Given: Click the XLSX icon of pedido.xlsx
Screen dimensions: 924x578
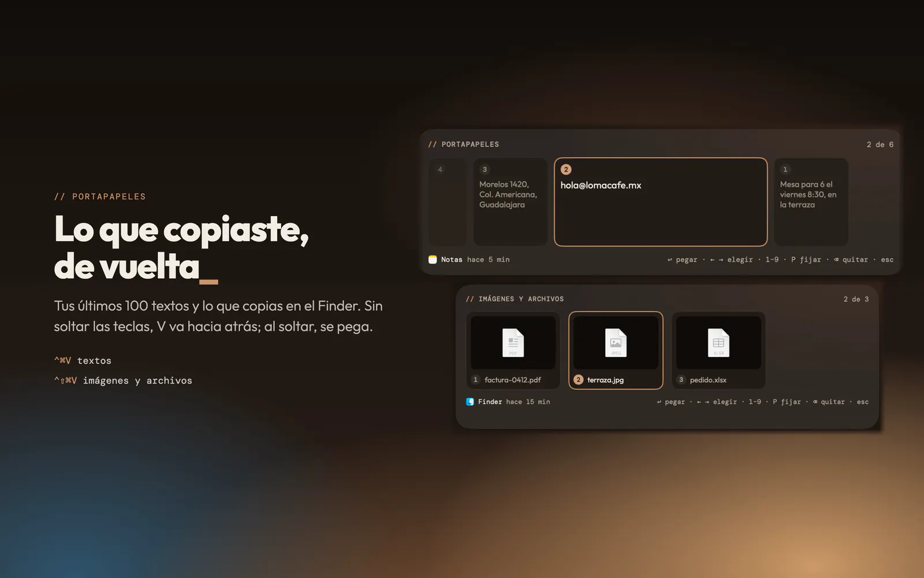Looking at the screenshot, I should [718, 343].
